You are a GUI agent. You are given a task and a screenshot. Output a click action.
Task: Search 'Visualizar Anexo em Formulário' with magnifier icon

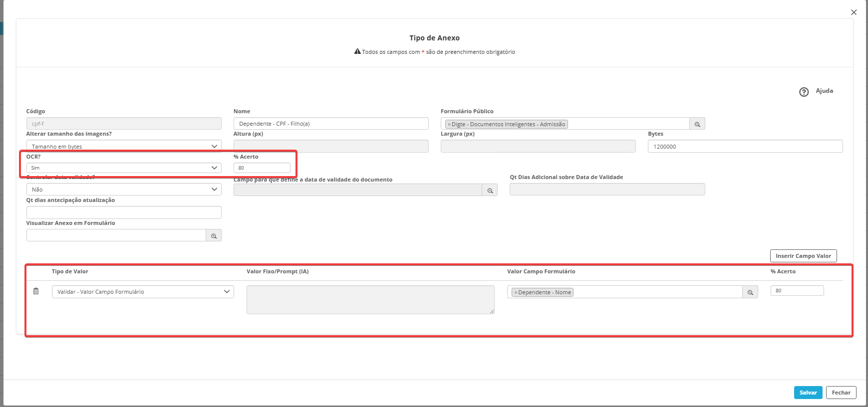[214, 236]
